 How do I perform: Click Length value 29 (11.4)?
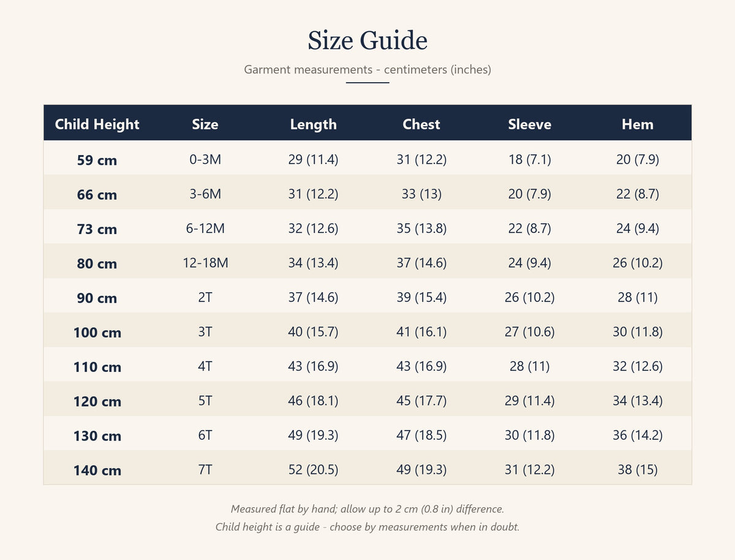point(313,159)
